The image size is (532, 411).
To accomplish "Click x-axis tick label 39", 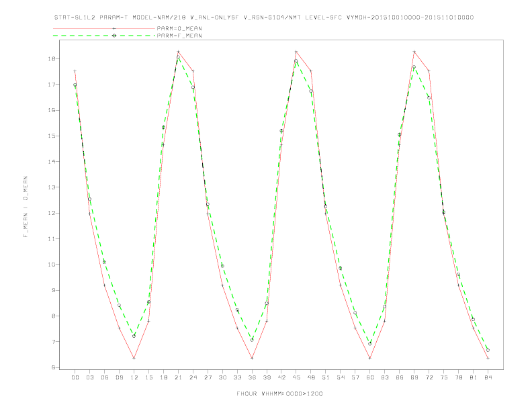I will 267,377.
